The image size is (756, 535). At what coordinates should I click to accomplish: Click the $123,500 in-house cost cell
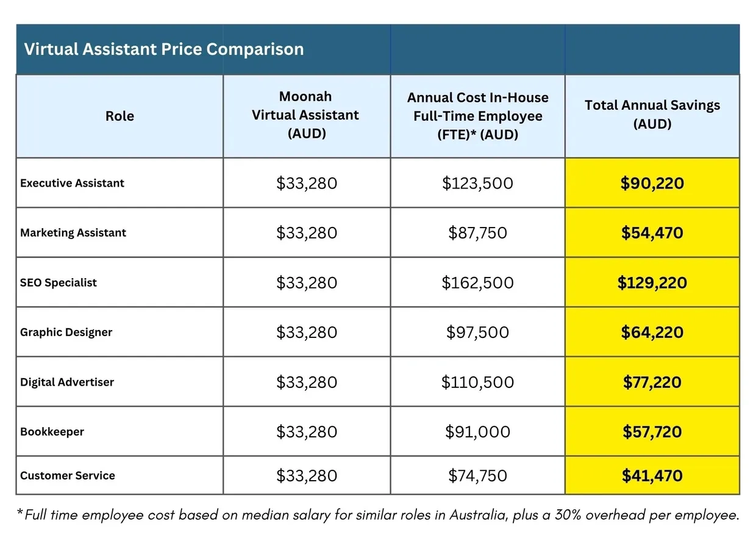click(x=477, y=183)
